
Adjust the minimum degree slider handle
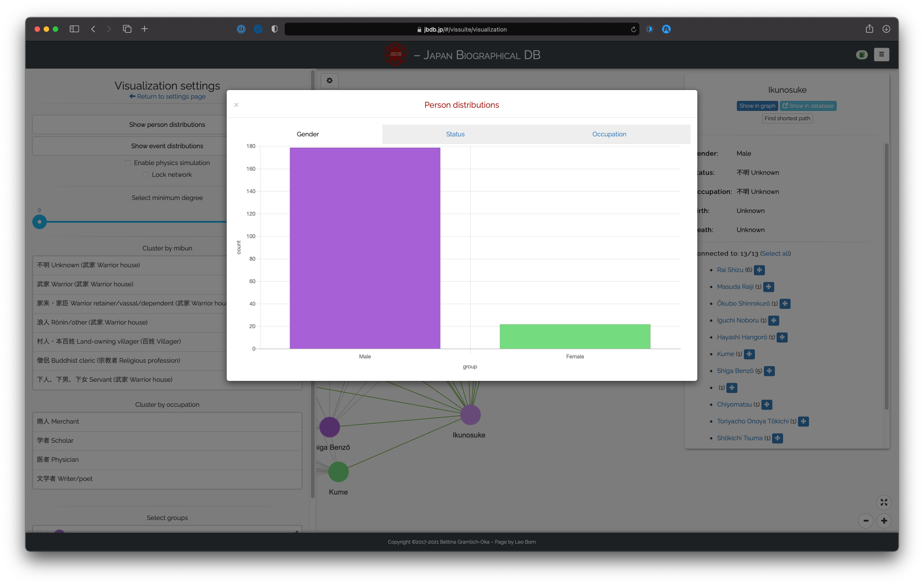[x=40, y=222]
